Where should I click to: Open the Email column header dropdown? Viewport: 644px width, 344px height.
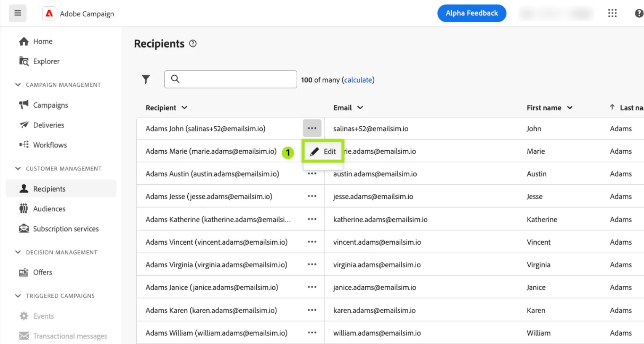[x=360, y=108]
